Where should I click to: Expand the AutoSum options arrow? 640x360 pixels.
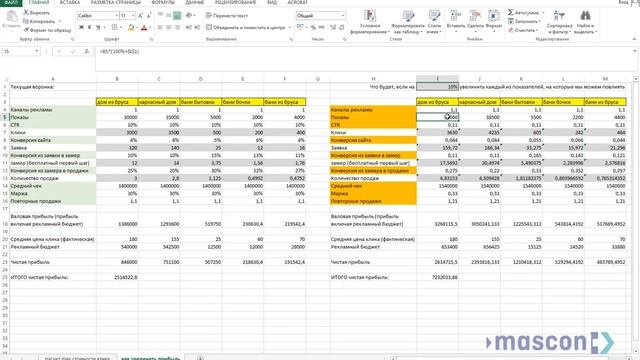543,13
